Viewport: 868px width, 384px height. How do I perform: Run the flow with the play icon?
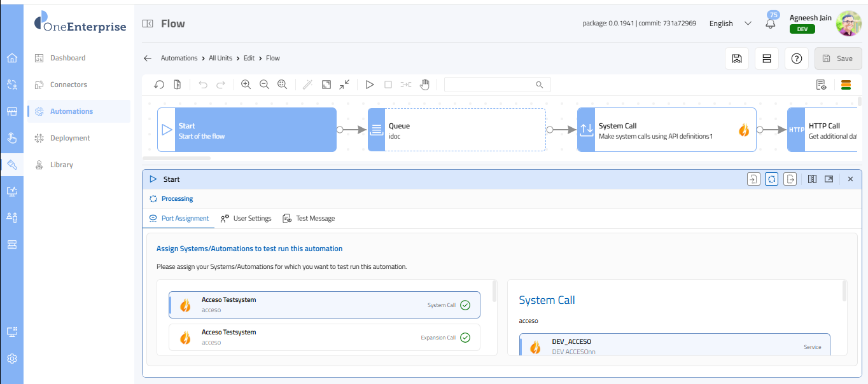coord(370,85)
